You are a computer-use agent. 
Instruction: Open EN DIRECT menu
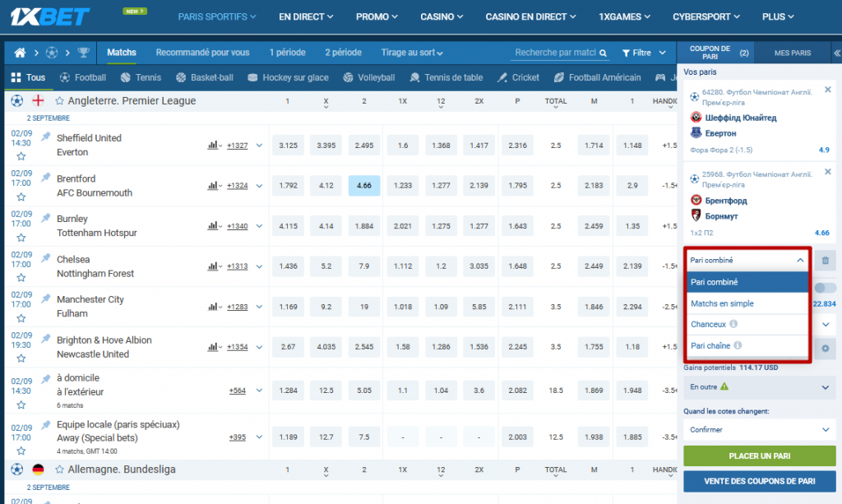pyautogui.click(x=306, y=16)
